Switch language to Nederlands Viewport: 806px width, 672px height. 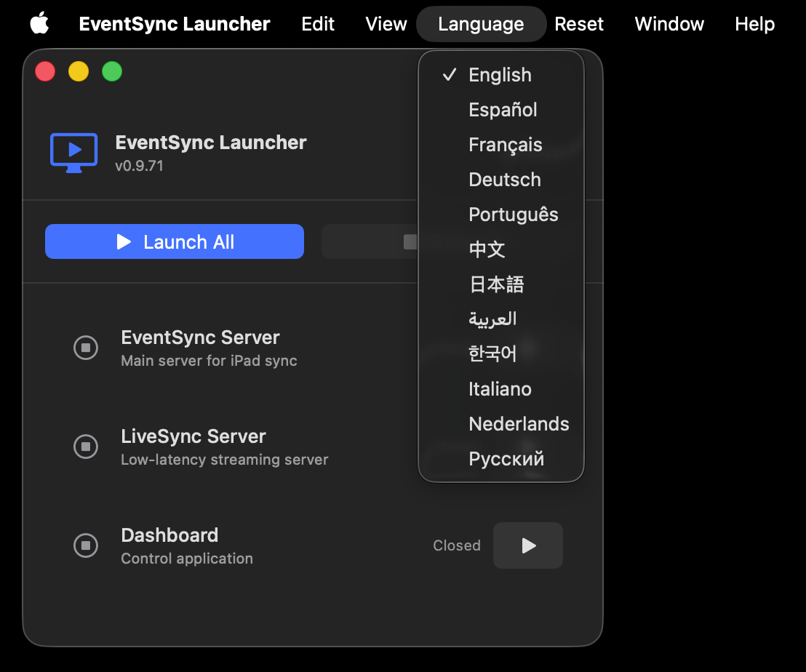pyautogui.click(x=501, y=425)
